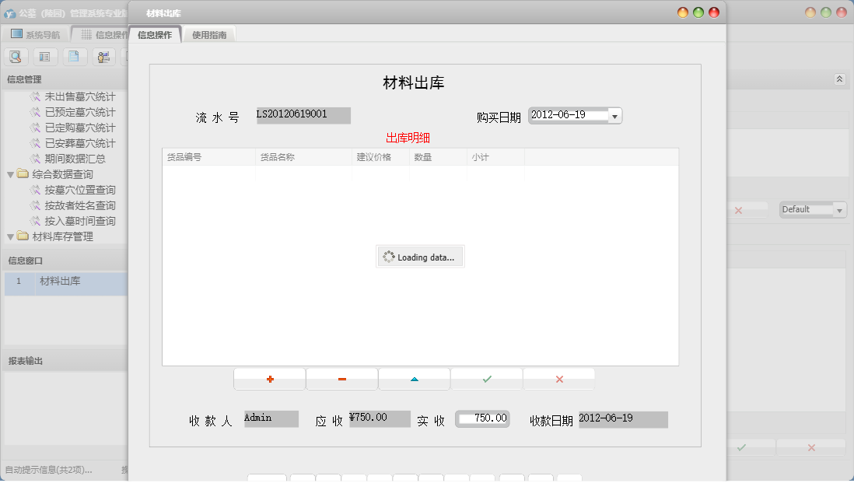Image resolution: width=854 pixels, height=504 pixels.
Task: Click the green checkmark icon to confirm outbound
Action: [486, 379]
